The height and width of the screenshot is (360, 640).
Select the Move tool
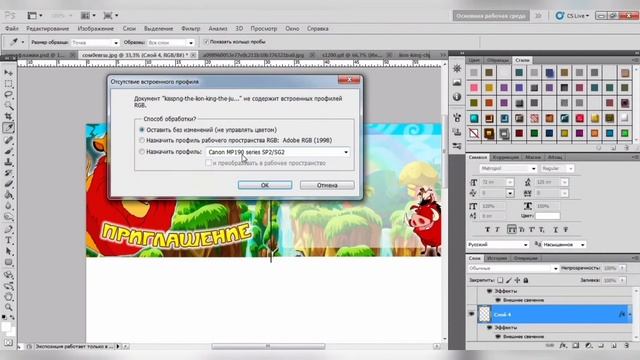tap(8, 73)
